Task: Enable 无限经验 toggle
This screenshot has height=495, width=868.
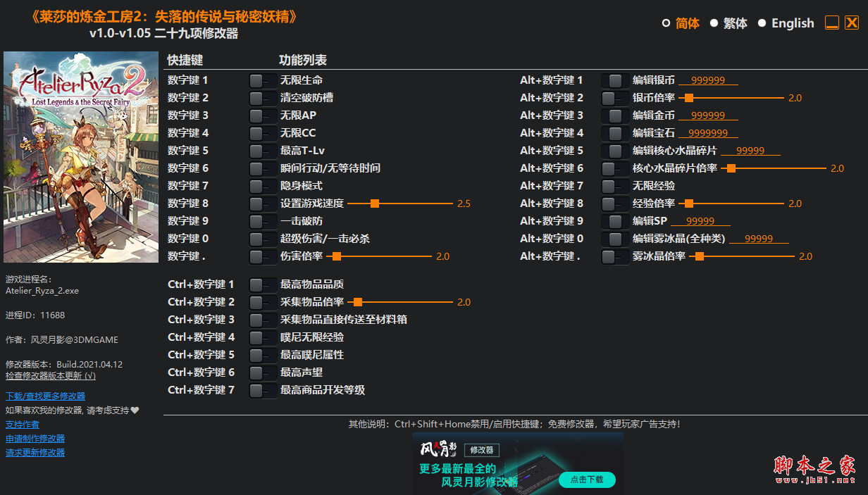Action: point(615,186)
